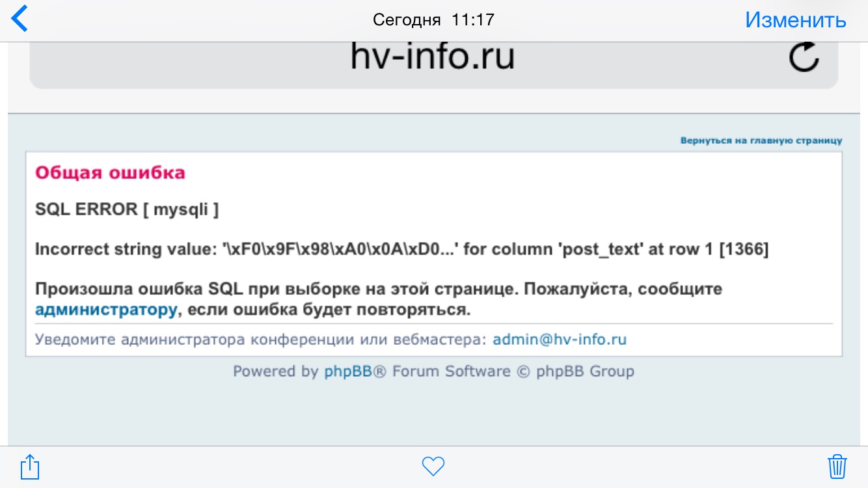The height and width of the screenshot is (488, 868).
Task: Reload the page with the refresh icon
Action: click(804, 58)
